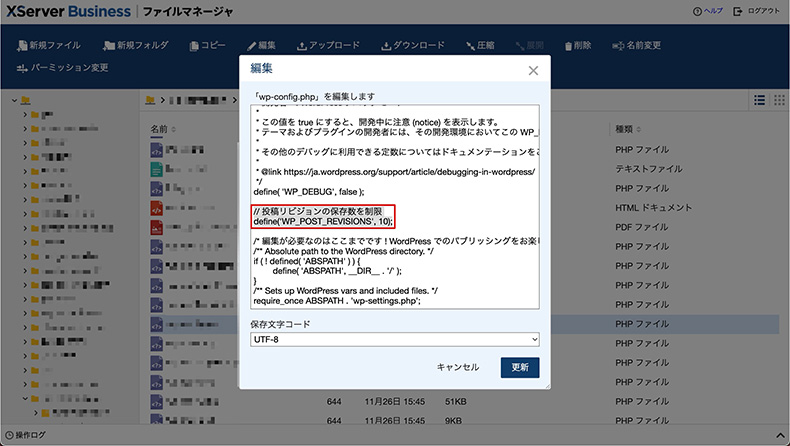
Task: Expand the bottom log panel chevron
Action: 780,435
